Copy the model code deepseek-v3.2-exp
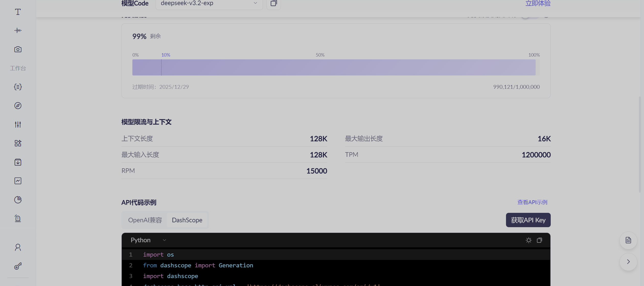Viewport: 644px width, 286px height. tap(273, 3)
